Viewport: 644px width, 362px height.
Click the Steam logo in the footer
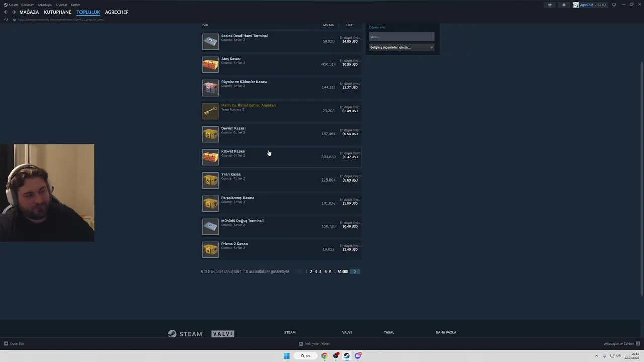point(185,334)
